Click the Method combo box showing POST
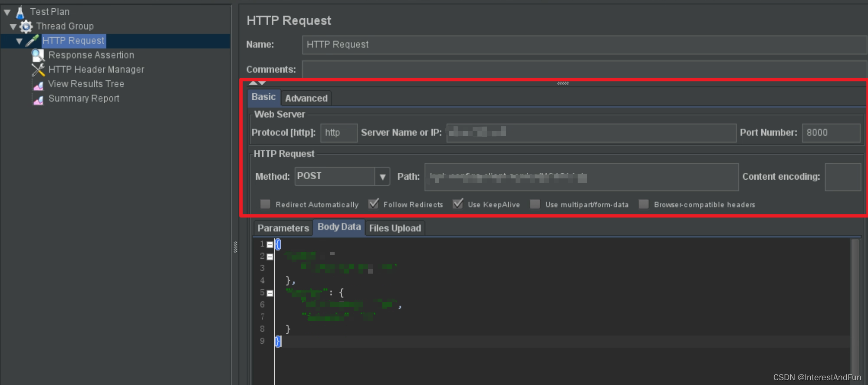The image size is (868, 385). tap(342, 177)
